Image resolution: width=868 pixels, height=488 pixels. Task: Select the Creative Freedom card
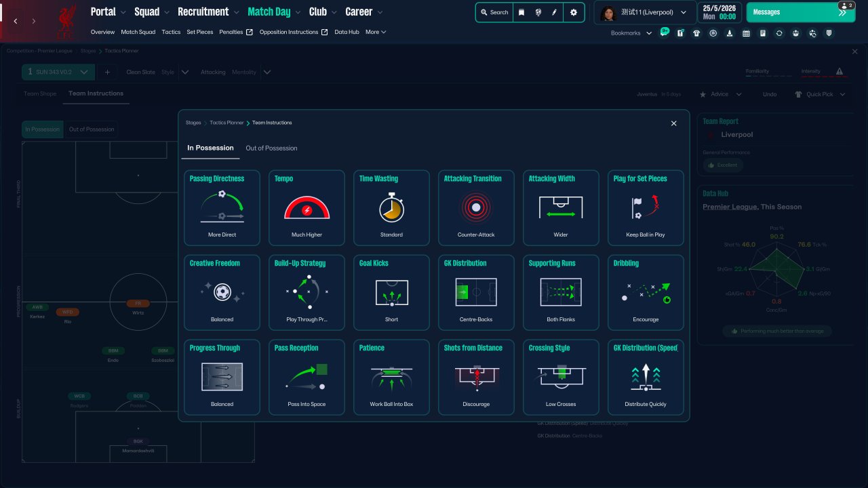[x=222, y=292]
